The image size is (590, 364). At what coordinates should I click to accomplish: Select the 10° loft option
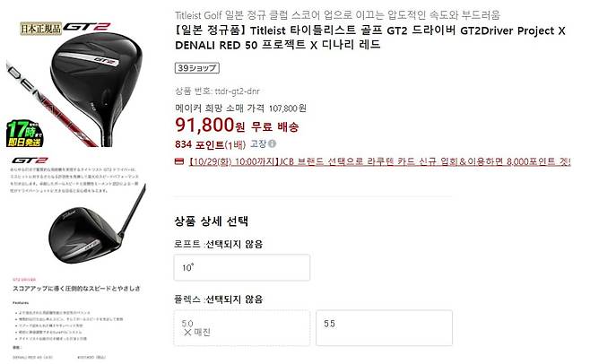[x=242, y=268]
